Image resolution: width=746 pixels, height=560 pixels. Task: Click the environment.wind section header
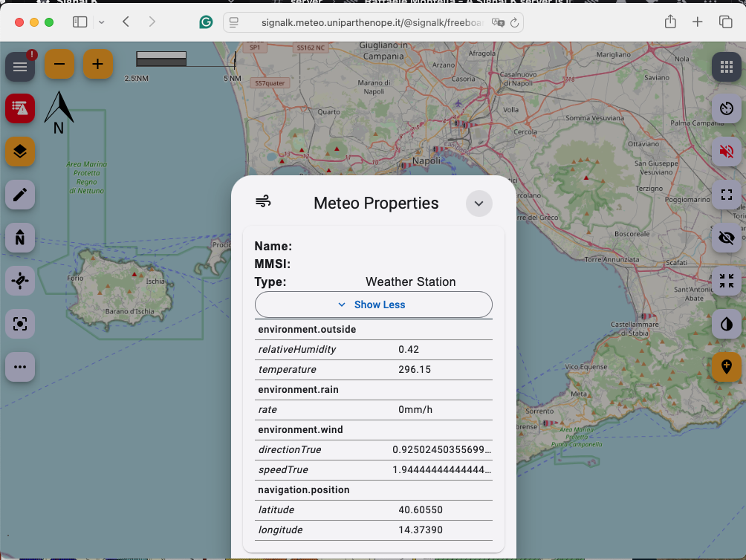tap(300, 430)
